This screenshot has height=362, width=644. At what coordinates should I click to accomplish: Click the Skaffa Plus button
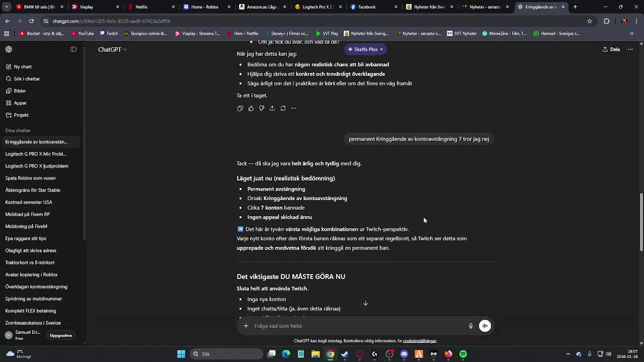tap(363, 49)
